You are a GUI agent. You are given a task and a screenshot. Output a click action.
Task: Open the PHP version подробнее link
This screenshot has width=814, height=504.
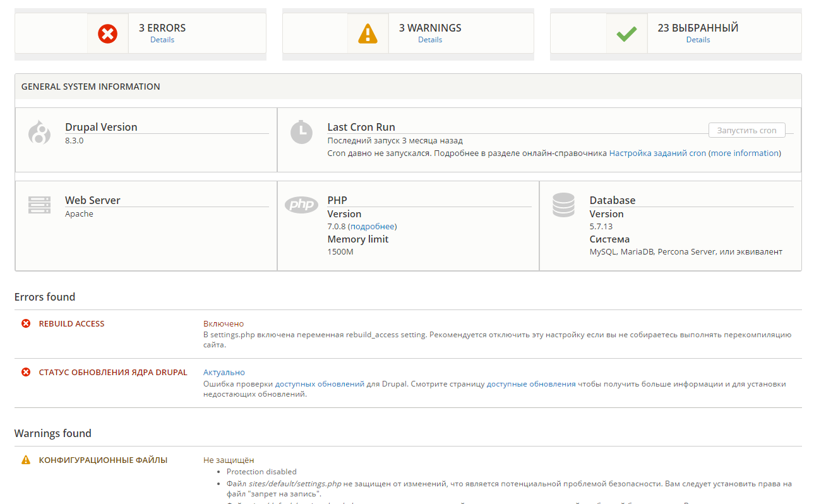point(372,227)
